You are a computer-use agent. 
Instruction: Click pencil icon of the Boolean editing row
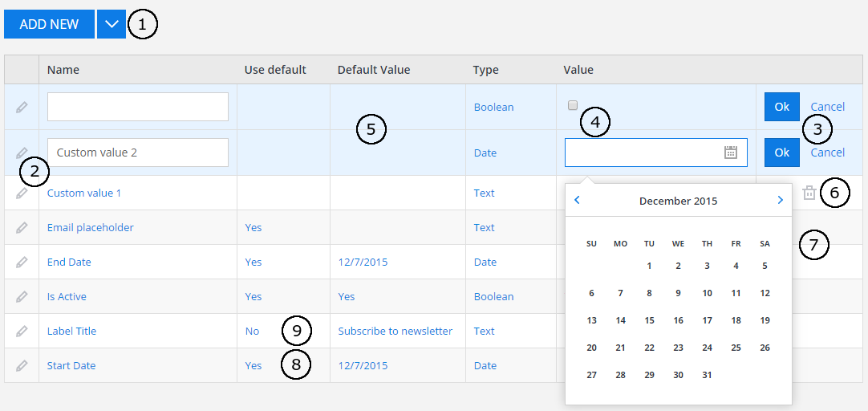click(x=22, y=107)
